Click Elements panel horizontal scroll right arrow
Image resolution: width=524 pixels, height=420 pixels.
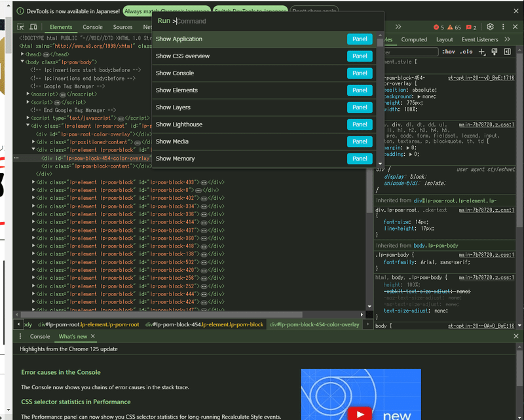pyautogui.click(x=362, y=315)
